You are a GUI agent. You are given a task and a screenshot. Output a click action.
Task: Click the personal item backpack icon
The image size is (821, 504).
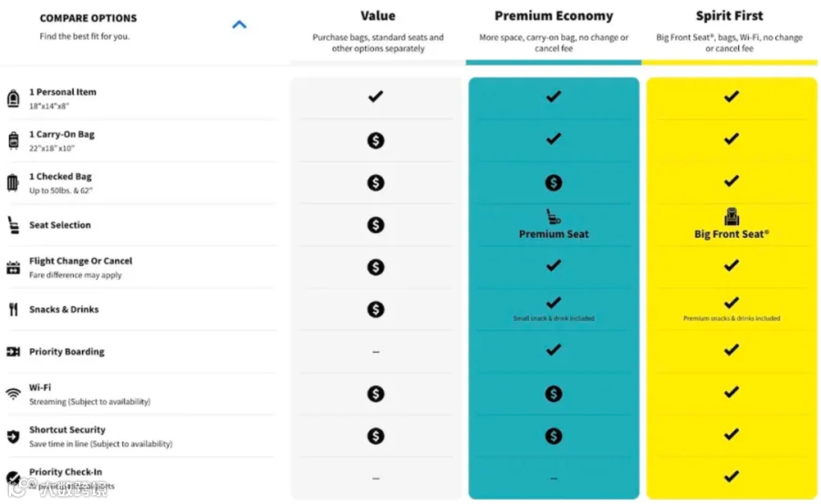pyautogui.click(x=13, y=98)
